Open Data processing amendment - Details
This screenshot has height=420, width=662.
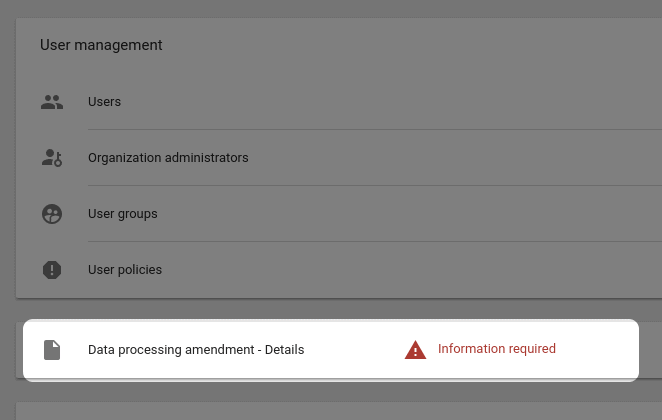pos(196,350)
